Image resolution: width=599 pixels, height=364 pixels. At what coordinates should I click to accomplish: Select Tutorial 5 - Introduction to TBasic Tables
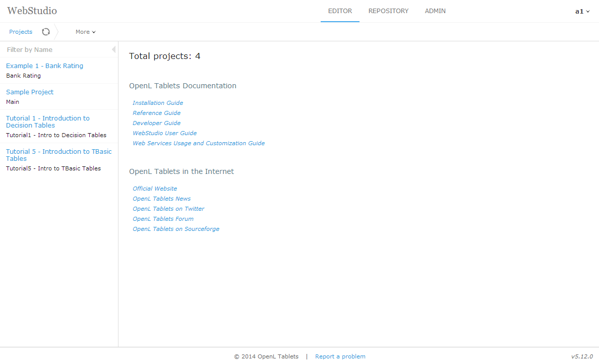(58, 155)
